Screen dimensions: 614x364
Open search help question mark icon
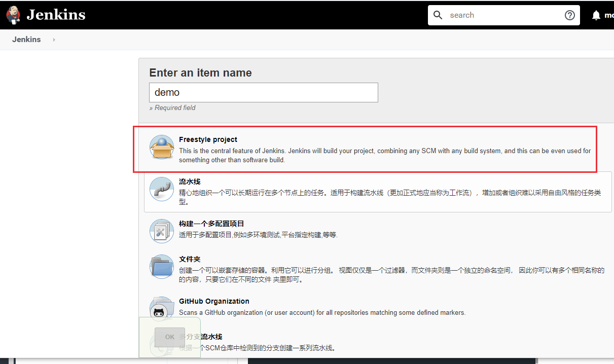570,15
